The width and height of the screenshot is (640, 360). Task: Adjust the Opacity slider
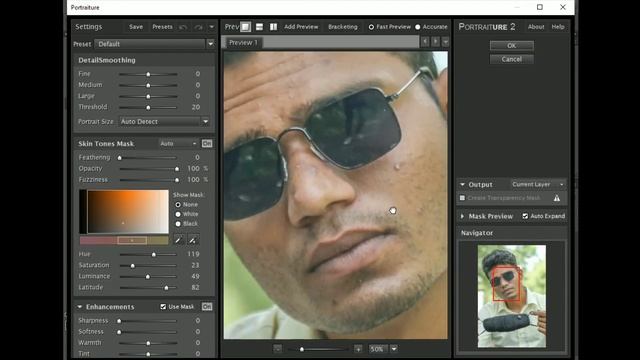click(x=148, y=169)
